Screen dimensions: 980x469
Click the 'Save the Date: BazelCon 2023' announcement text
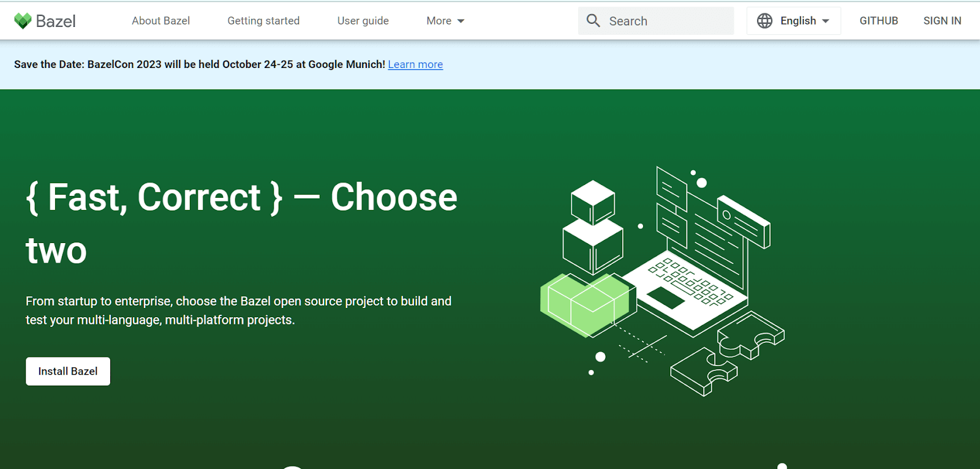click(200, 64)
